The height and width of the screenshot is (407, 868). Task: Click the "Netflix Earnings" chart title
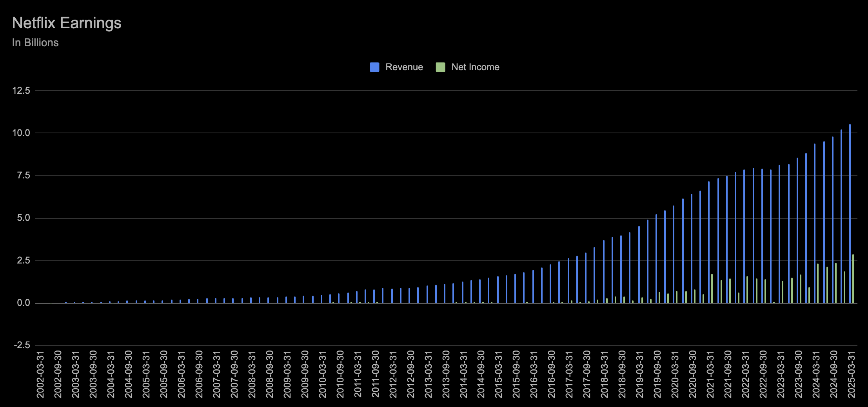pyautogui.click(x=67, y=23)
